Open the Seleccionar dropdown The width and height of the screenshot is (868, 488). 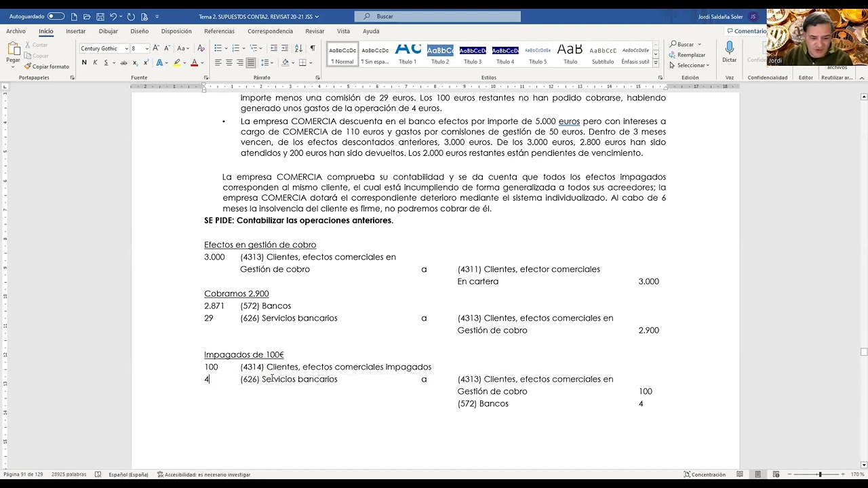689,65
